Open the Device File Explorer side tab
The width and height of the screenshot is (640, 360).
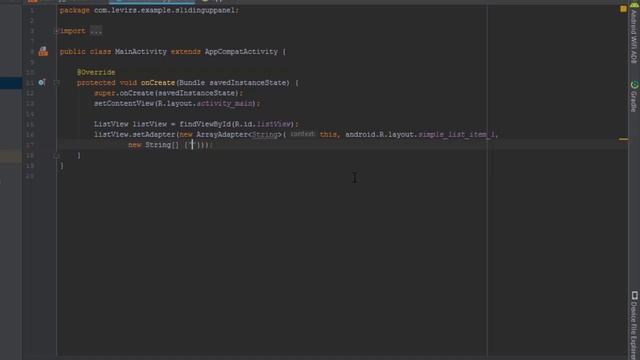click(x=634, y=324)
